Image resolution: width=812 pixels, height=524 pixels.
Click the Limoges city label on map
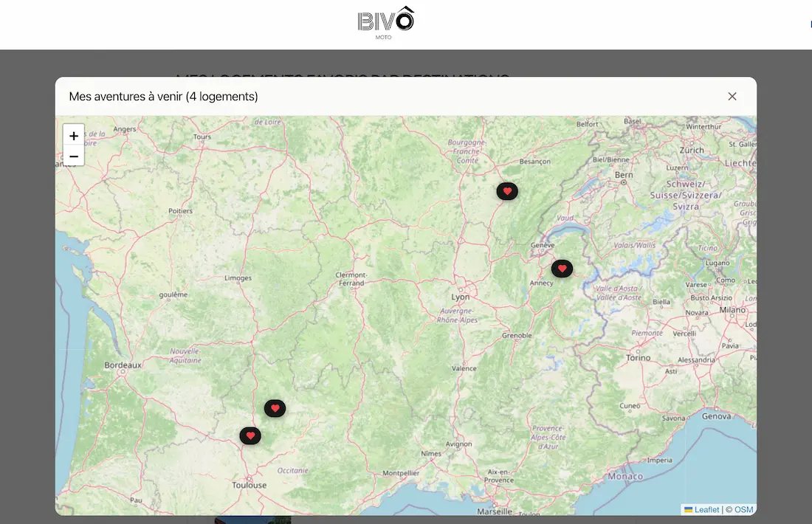238,278
